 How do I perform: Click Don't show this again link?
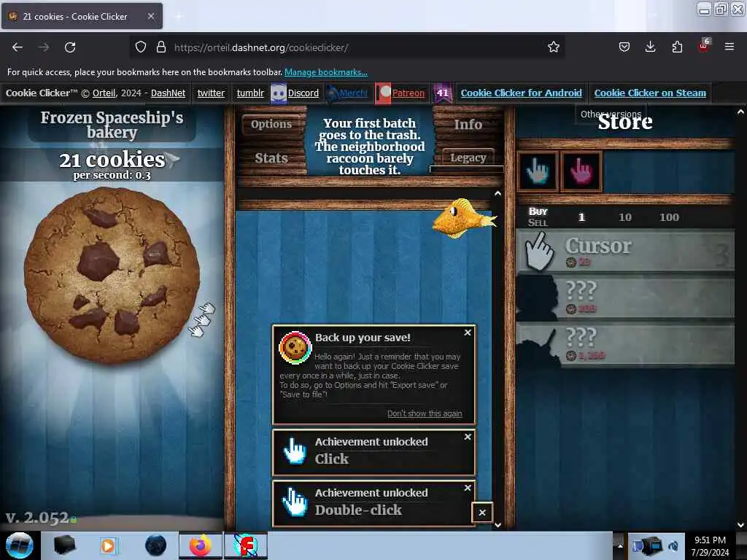tap(425, 413)
